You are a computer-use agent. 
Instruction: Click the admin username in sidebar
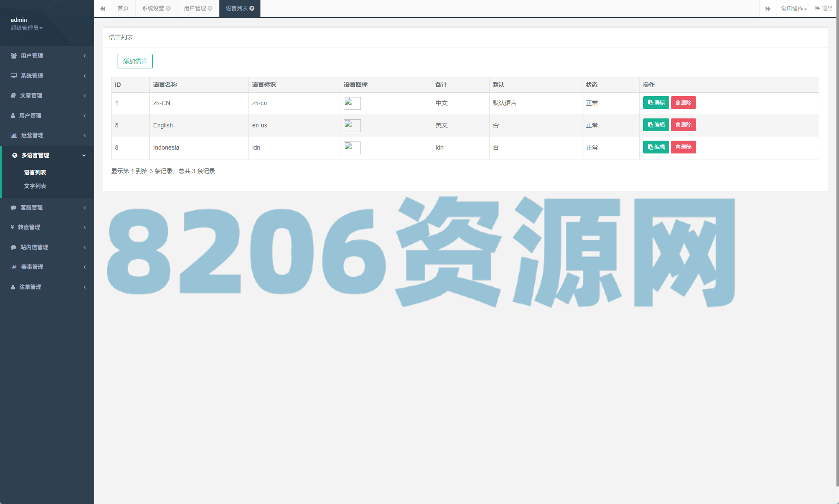(19, 20)
